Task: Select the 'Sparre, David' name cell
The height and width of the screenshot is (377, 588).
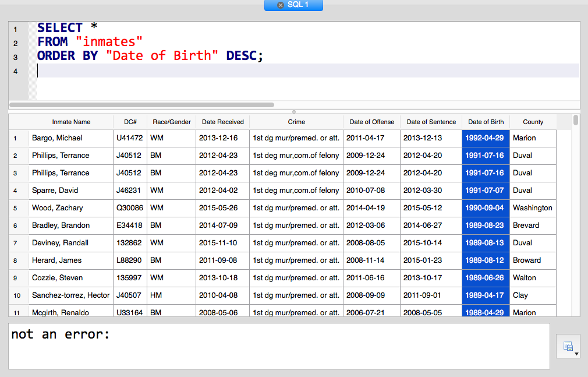Action: [71, 191]
